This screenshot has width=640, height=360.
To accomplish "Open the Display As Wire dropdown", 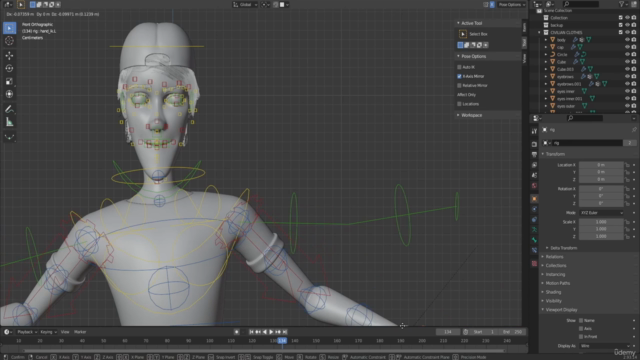I will (x=605, y=346).
